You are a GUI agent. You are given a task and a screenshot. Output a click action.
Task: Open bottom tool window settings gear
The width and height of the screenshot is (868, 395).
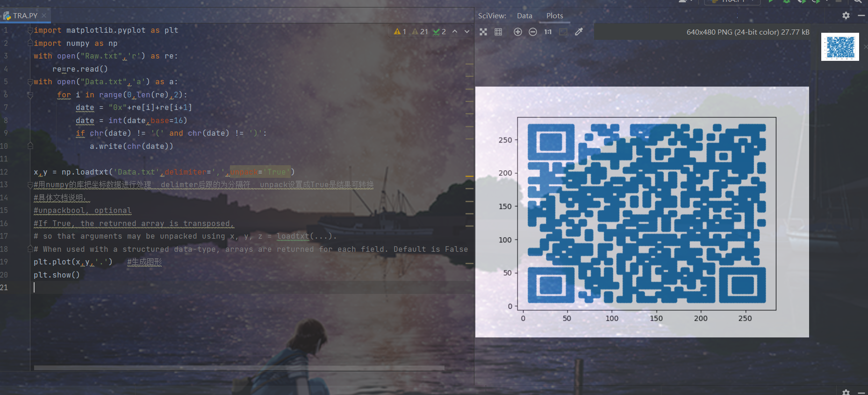click(x=846, y=392)
